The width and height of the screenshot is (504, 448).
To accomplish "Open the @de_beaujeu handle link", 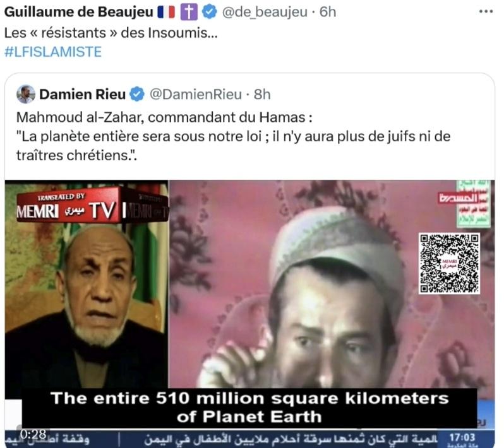I will [x=265, y=12].
